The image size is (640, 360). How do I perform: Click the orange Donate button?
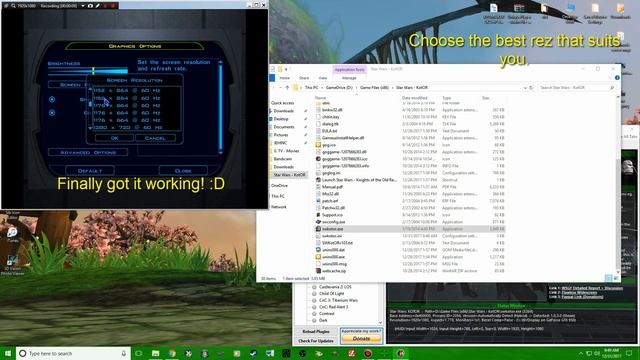[361, 339]
